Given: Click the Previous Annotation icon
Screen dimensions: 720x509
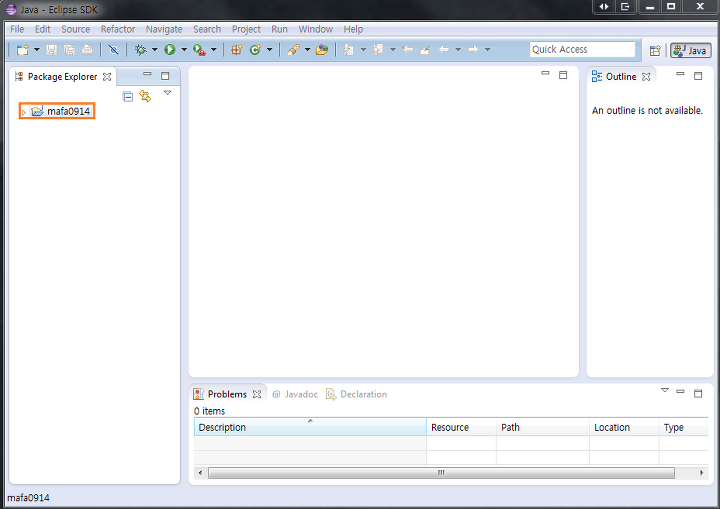Looking at the screenshot, I should click(378, 50).
